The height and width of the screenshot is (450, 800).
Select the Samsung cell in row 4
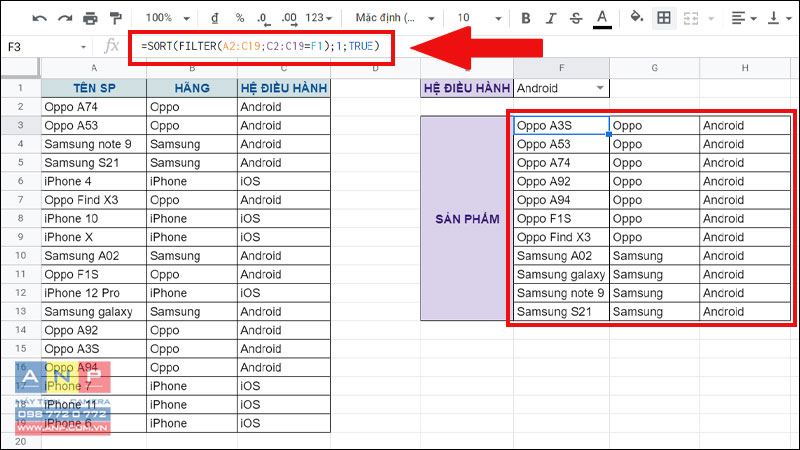[192, 144]
